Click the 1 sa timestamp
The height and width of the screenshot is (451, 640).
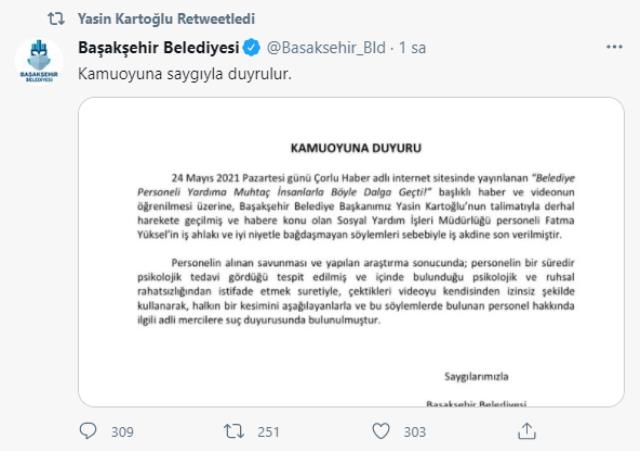click(x=412, y=47)
